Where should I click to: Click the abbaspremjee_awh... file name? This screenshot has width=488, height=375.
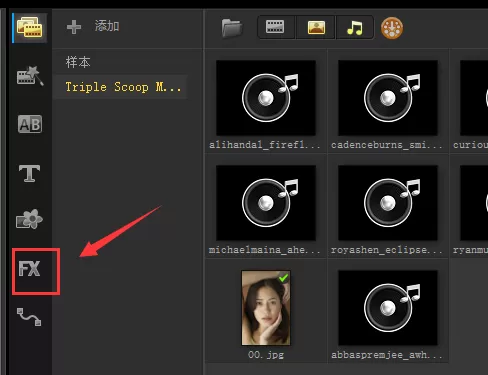point(387,355)
